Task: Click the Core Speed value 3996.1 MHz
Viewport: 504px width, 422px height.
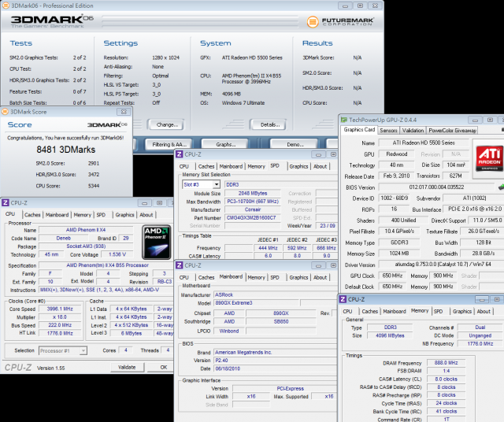Action: [x=60, y=309]
